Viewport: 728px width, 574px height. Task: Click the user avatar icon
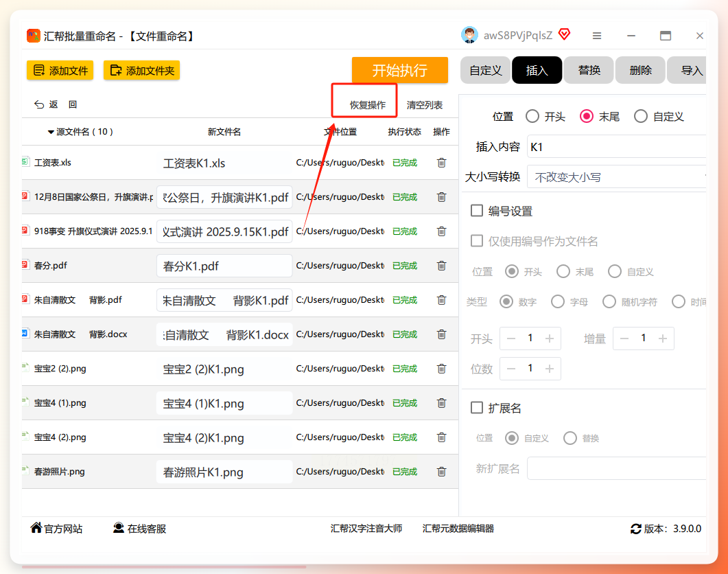pyautogui.click(x=469, y=35)
